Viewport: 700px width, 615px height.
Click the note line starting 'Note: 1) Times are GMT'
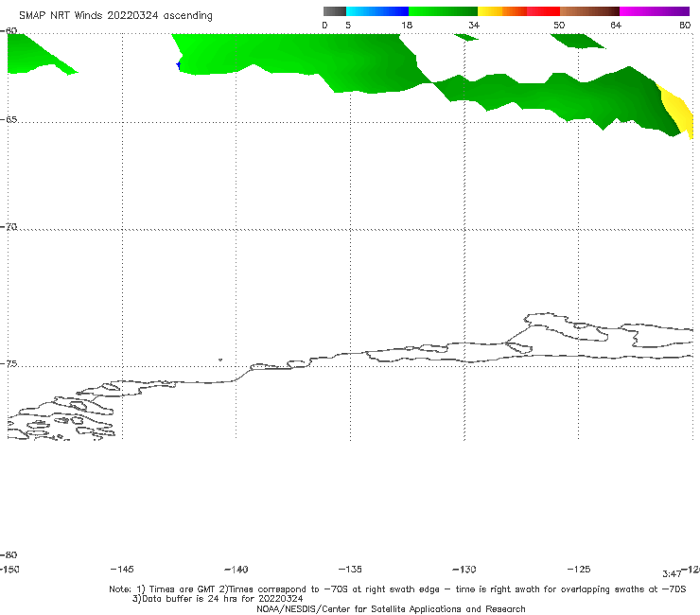(x=397, y=589)
